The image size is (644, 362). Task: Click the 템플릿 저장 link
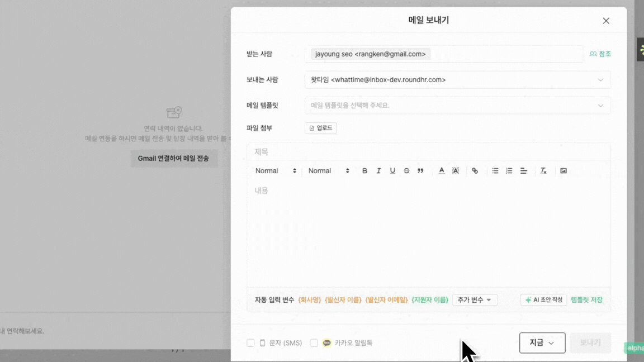coord(586,300)
